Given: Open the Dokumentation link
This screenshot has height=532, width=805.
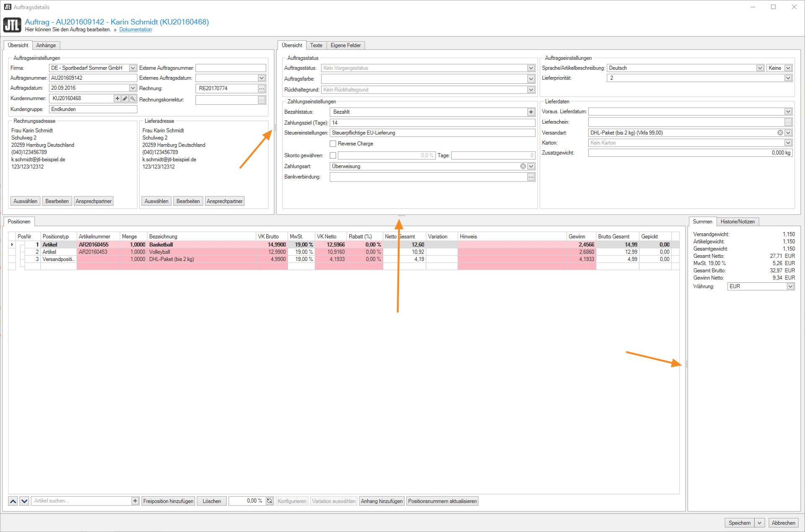Looking at the screenshot, I should [x=135, y=30].
